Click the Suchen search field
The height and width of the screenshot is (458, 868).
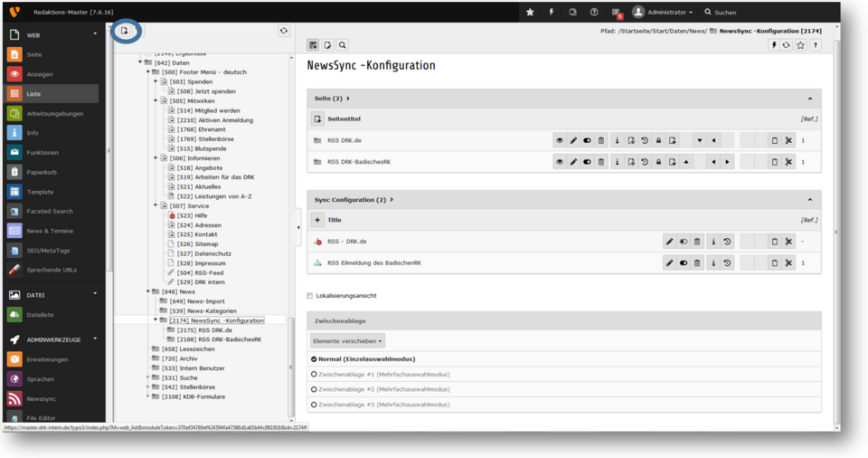tap(741, 13)
